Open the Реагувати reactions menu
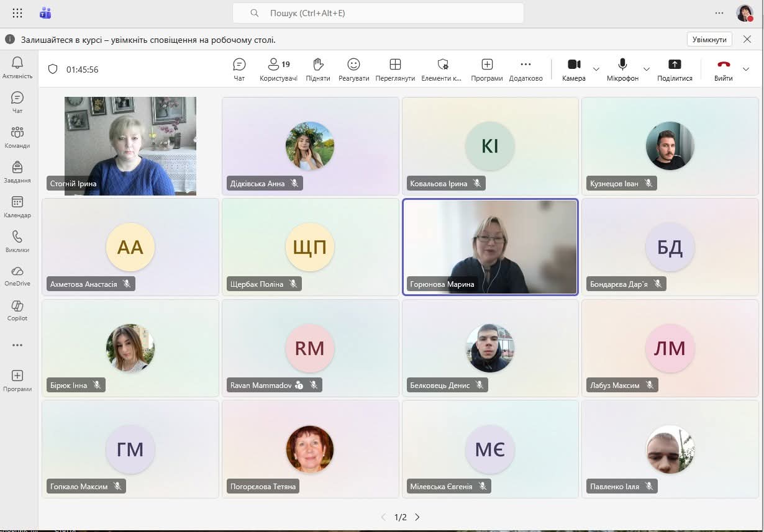This screenshot has width=764, height=532. (x=353, y=69)
